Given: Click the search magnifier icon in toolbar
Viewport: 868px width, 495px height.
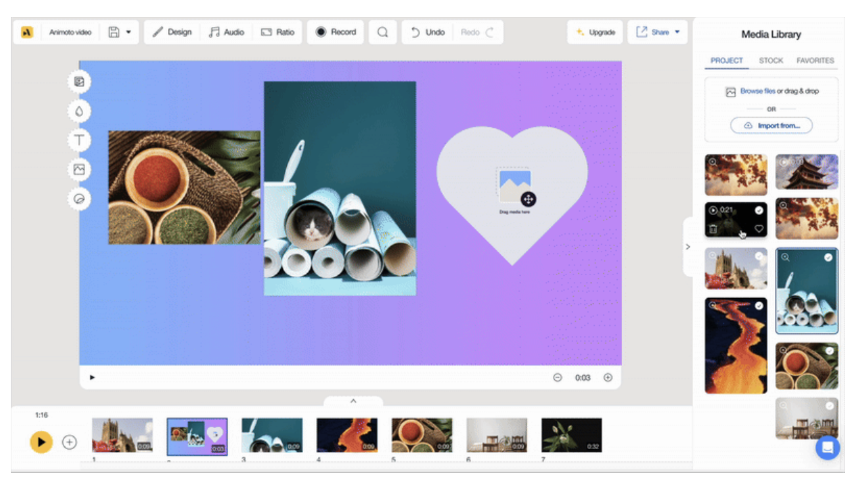Looking at the screenshot, I should [x=383, y=32].
